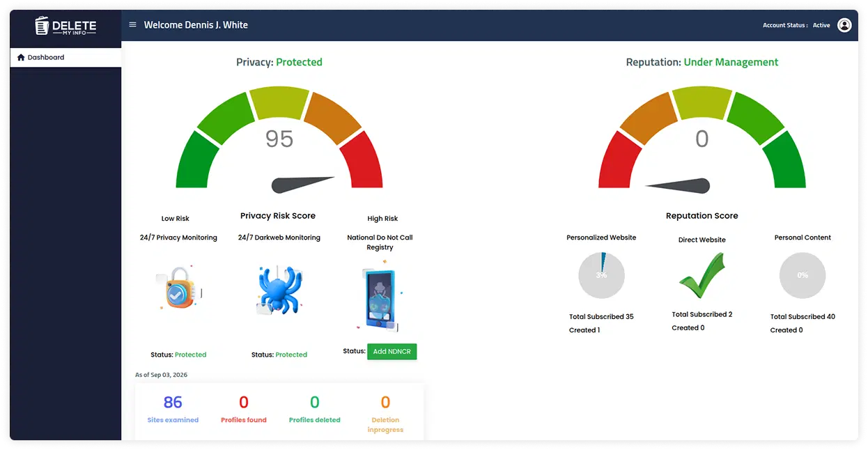
Task: Open the user profile avatar icon
Action: (x=844, y=25)
